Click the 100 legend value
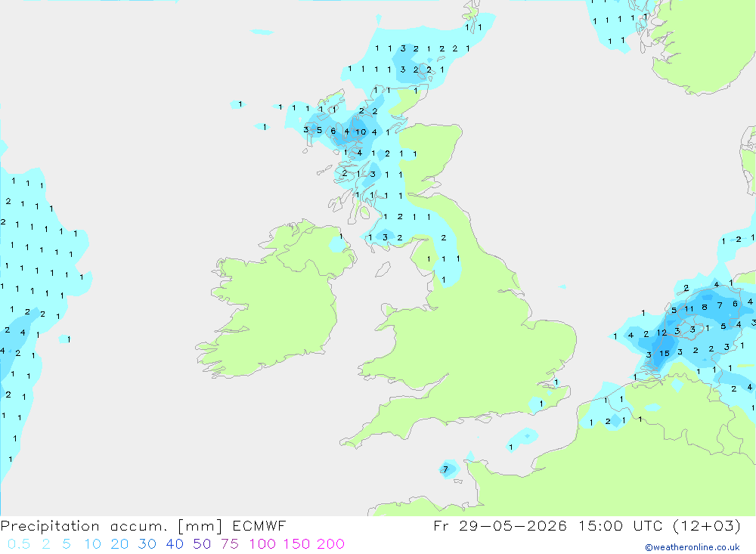 tap(262, 544)
